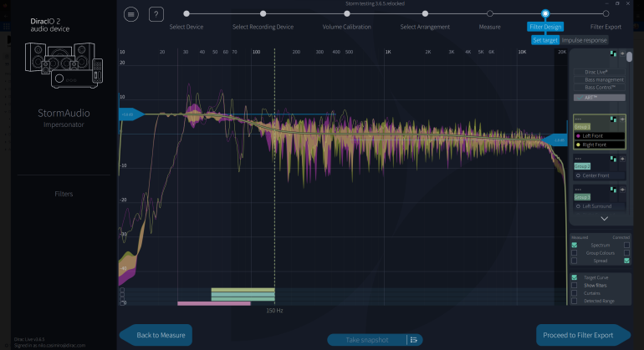
Task: Open the three-dot menu for Group 1
Action: coord(577,119)
